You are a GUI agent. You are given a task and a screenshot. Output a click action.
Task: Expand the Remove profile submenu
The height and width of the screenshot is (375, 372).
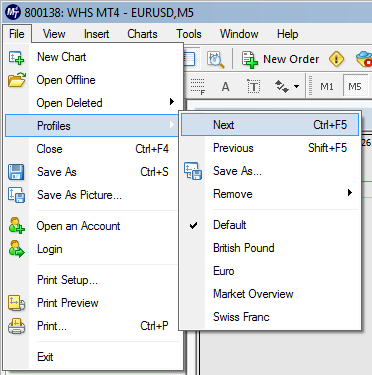[270, 194]
